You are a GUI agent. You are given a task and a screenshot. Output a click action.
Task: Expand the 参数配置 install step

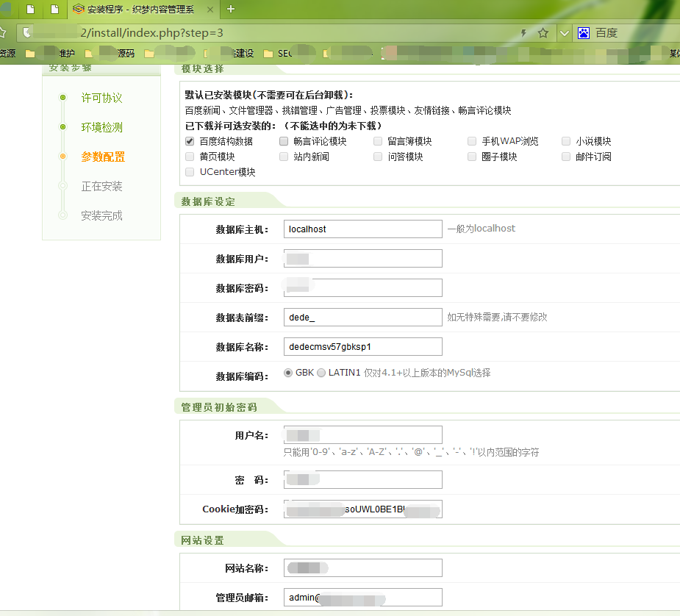click(103, 157)
